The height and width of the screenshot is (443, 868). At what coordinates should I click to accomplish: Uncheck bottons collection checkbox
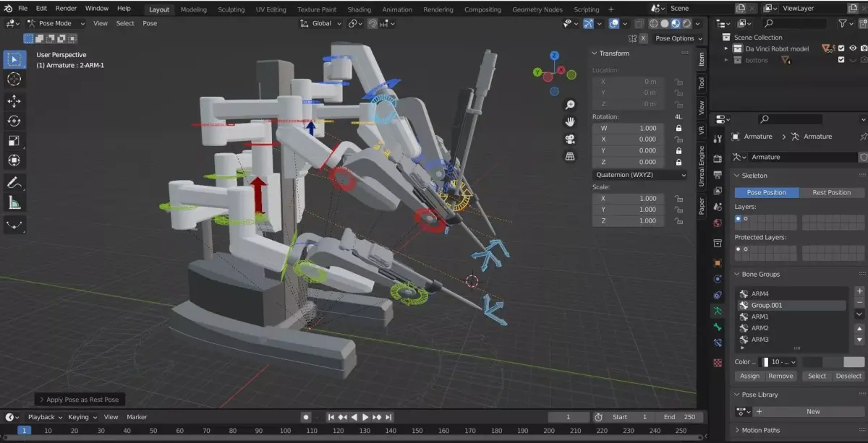[840, 60]
